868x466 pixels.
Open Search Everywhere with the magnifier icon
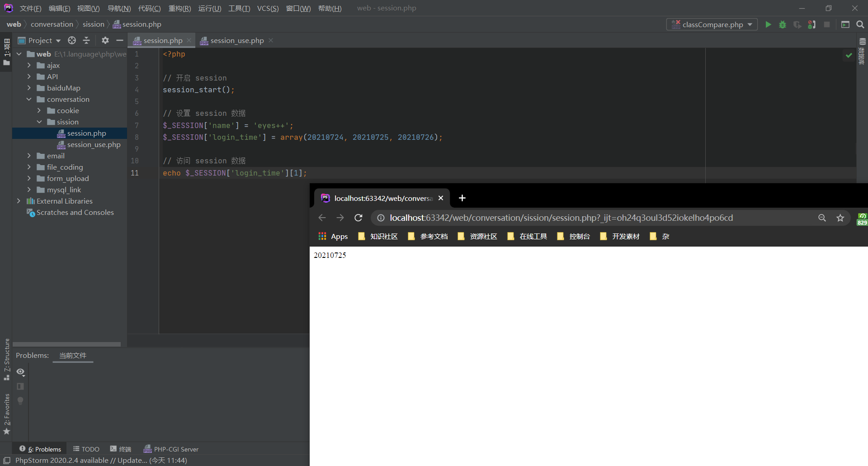pos(860,24)
